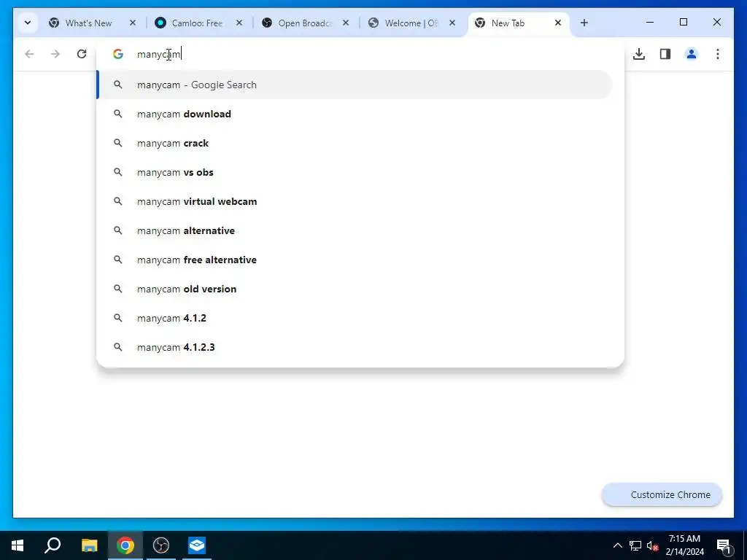The image size is (747, 560).
Task: Open the notification center icon
Action: coord(724,545)
